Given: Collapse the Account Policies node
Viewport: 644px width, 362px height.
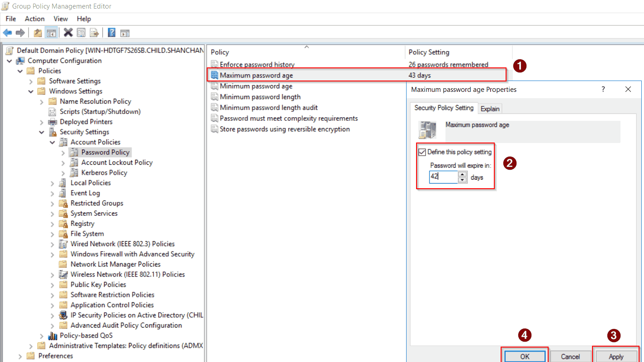Looking at the screenshot, I should [52, 142].
